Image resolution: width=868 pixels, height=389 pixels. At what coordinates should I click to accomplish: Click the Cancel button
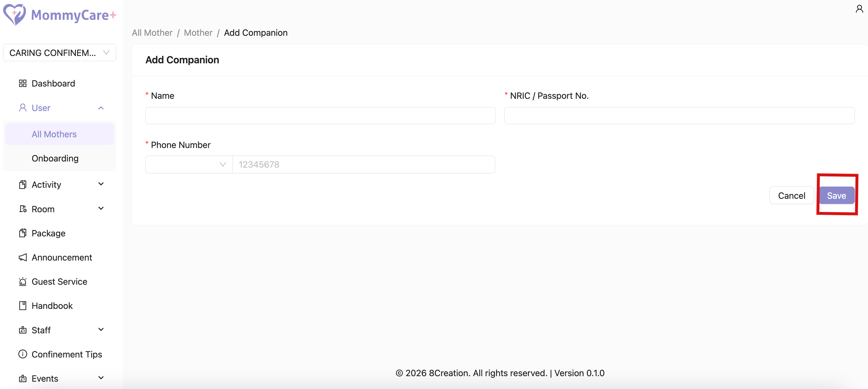coord(791,195)
